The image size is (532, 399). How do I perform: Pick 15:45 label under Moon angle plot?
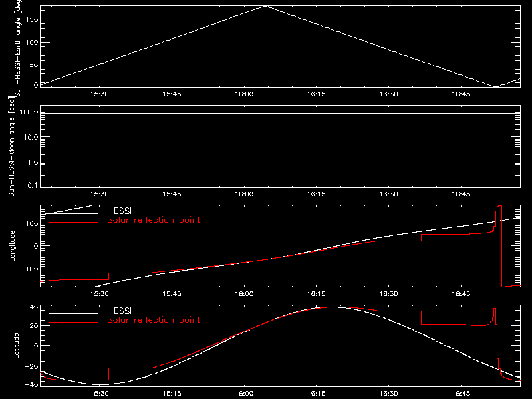coord(172,194)
